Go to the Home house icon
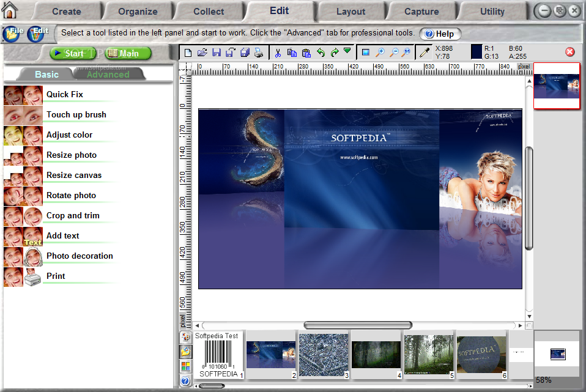 [x=10, y=10]
